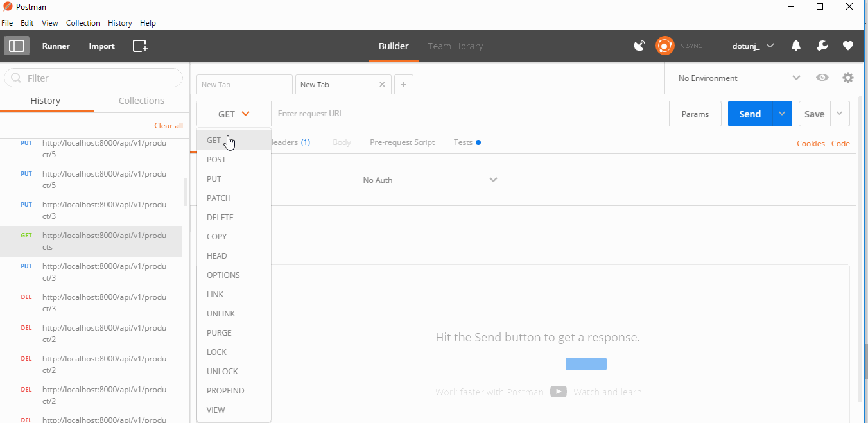Pick COPY from the method list

coord(234,236)
